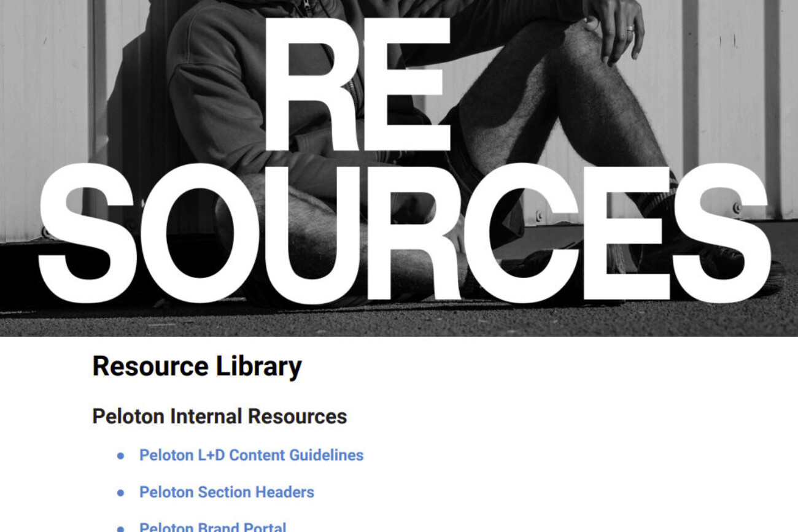Click the bullet before Peloton Brand Portal
This screenshot has height=532, width=798.
tap(121, 528)
